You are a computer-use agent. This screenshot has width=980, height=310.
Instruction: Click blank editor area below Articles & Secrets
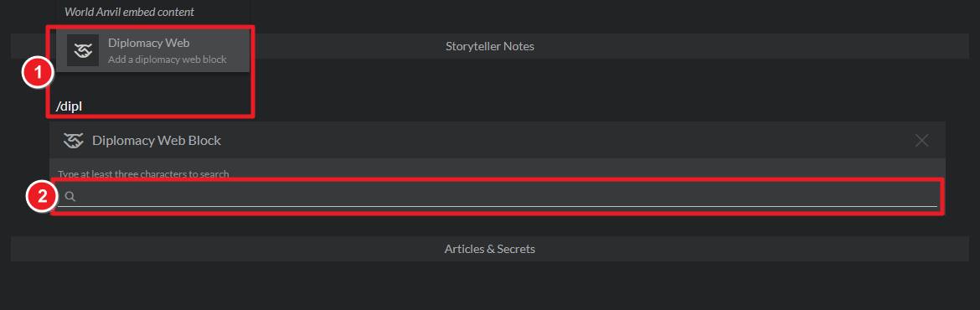(x=489, y=287)
